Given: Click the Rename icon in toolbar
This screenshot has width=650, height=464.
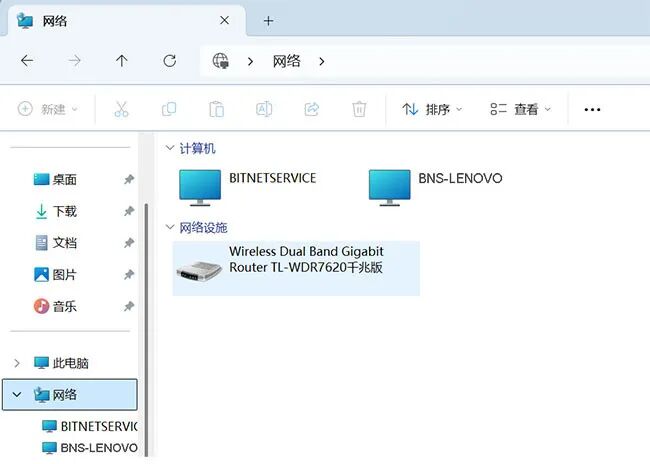Looking at the screenshot, I should [x=264, y=109].
